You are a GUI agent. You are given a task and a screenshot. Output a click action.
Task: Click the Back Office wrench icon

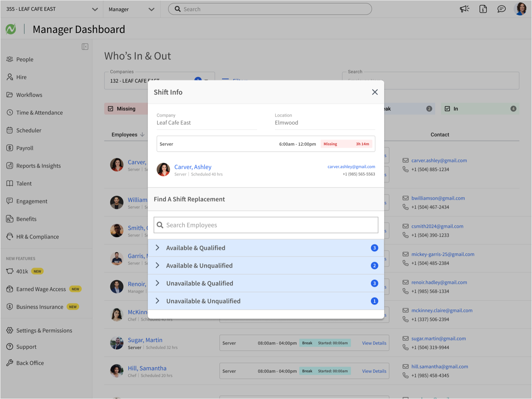(x=10, y=363)
